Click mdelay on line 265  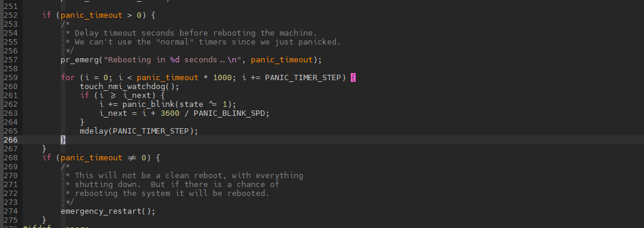point(94,131)
